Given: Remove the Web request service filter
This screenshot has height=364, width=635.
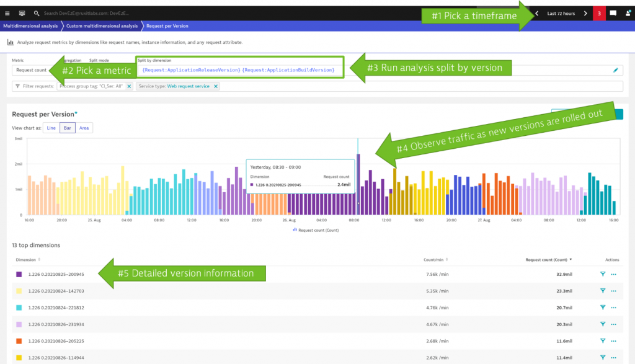Looking at the screenshot, I should click(x=216, y=86).
